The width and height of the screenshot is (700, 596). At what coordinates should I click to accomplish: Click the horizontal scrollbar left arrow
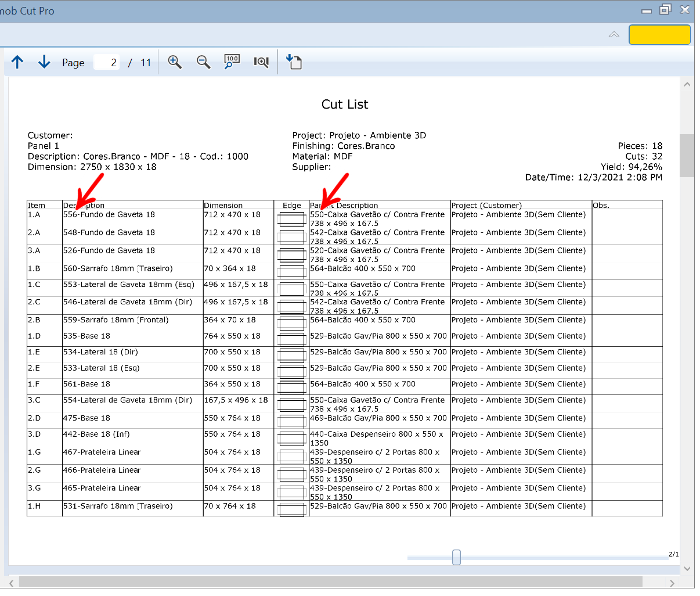coord(11,583)
